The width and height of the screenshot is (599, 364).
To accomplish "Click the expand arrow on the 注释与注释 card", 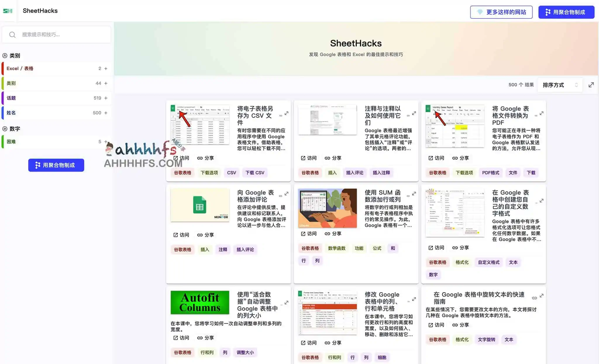I will pyautogui.click(x=414, y=113).
